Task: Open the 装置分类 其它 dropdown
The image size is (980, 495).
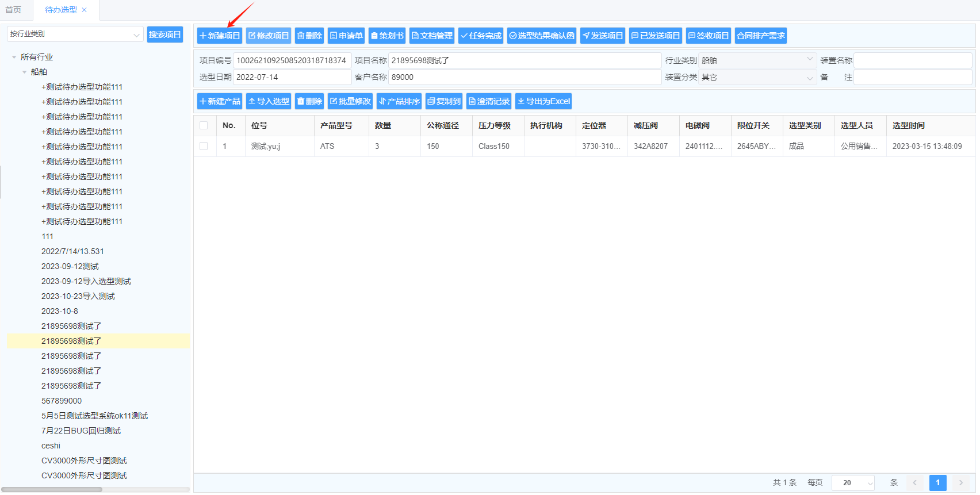Action: tap(757, 77)
